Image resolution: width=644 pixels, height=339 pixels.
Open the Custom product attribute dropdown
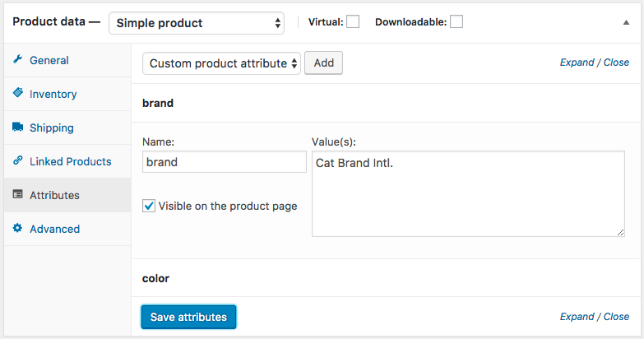(221, 63)
